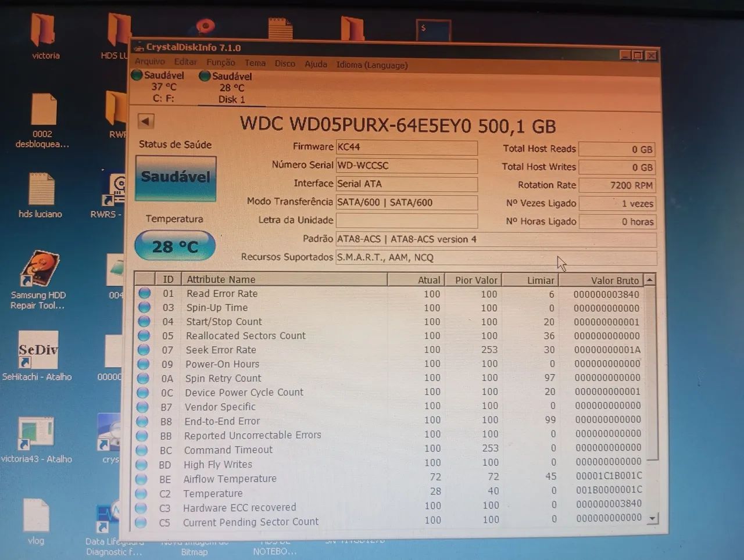Click status orb for Read Error Rate
This screenshot has height=560, width=744.
pos(144,293)
